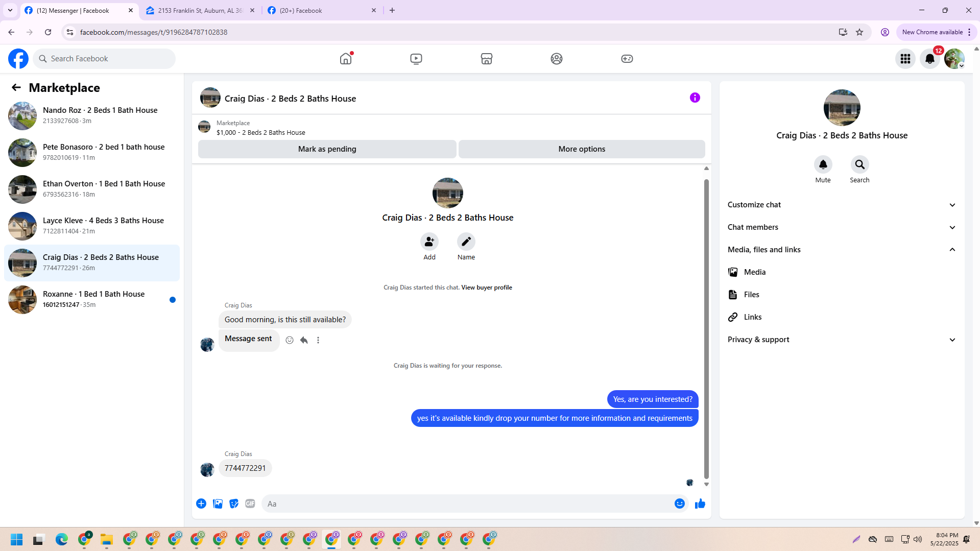Send a thumbs up like
Screen dimensions: 980x551
click(x=700, y=504)
